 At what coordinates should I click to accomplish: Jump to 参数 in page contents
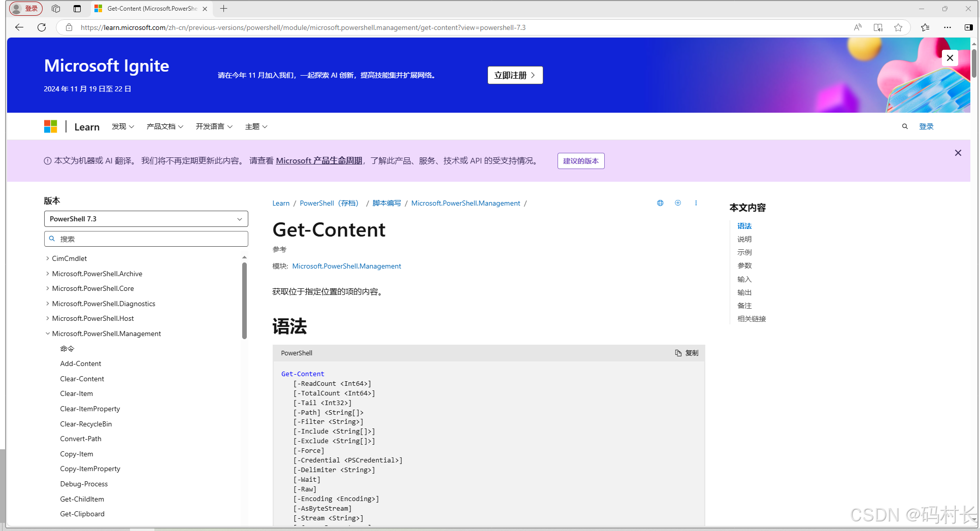(744, 265)
